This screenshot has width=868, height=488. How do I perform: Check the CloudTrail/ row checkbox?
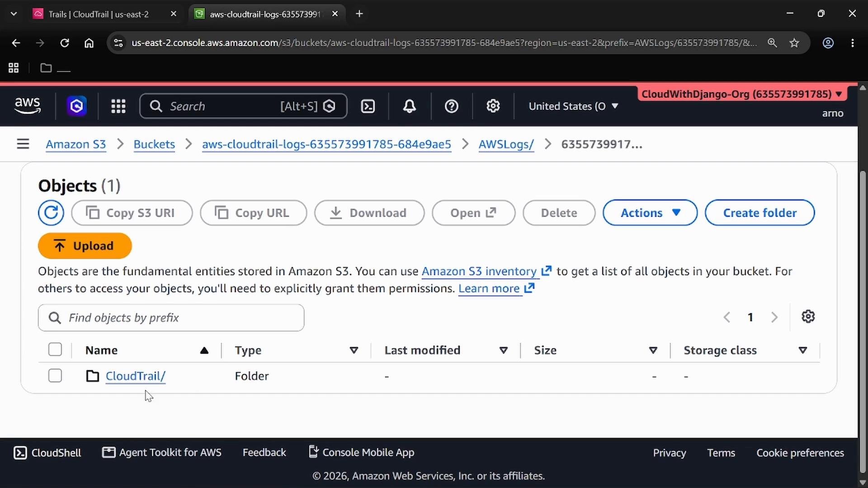click(55, 376)
